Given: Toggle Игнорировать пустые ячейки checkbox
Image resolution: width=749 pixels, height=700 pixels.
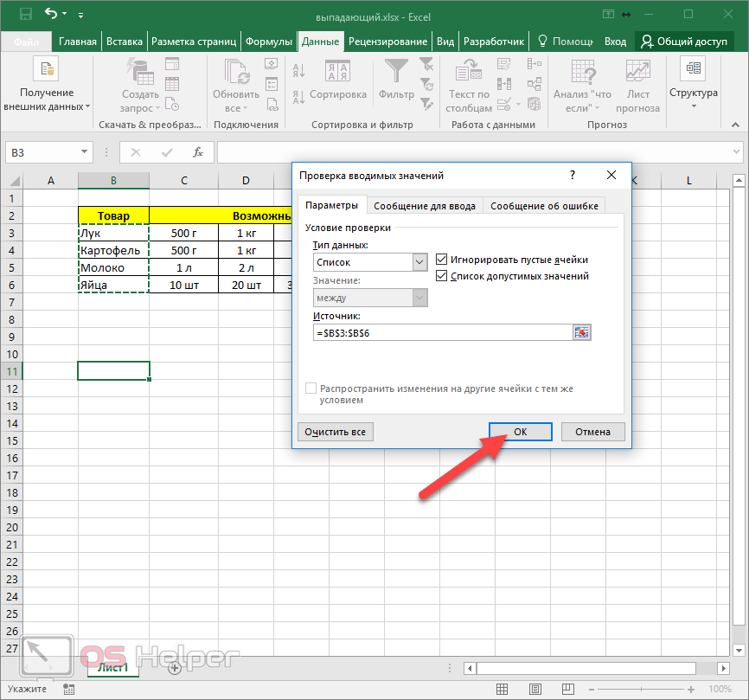Looking at the screenshot, I should pos(443,260).
